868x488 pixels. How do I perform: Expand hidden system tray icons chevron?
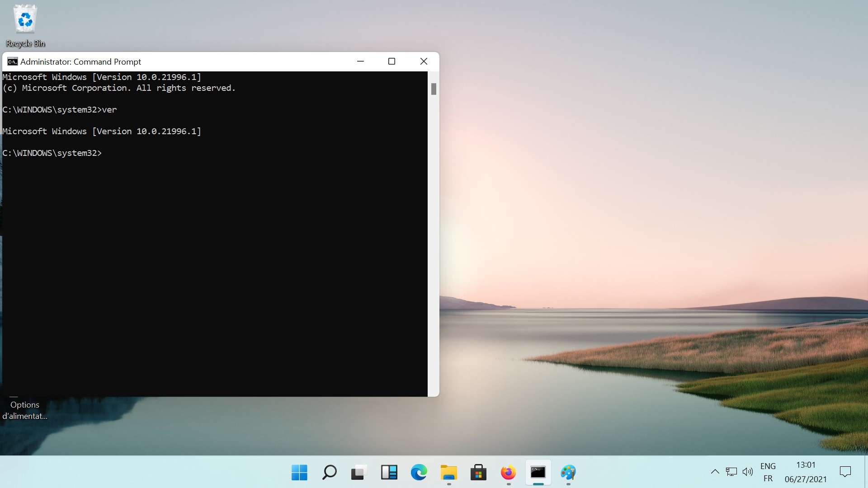[x=715, y=472]
